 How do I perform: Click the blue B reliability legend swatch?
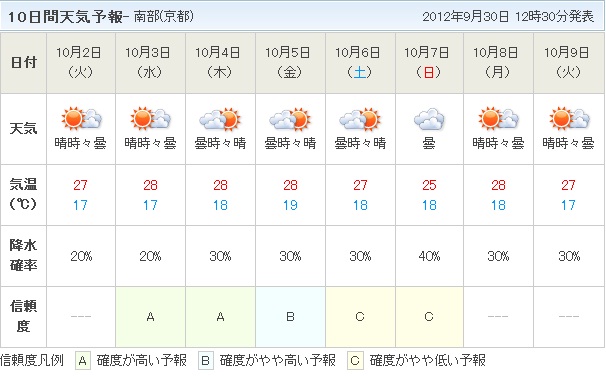[x=206, y=361]
